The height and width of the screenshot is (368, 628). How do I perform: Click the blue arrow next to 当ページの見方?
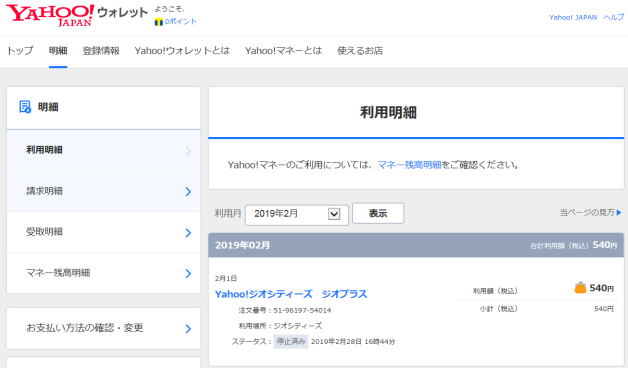pyautogui.click(x=619, y=213)
